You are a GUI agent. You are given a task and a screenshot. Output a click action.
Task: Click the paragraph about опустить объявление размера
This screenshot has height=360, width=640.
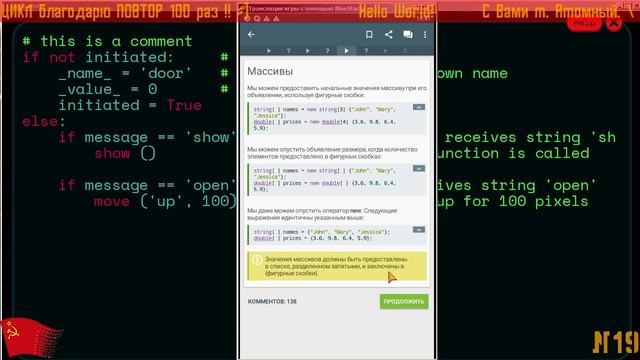[332, 153]
